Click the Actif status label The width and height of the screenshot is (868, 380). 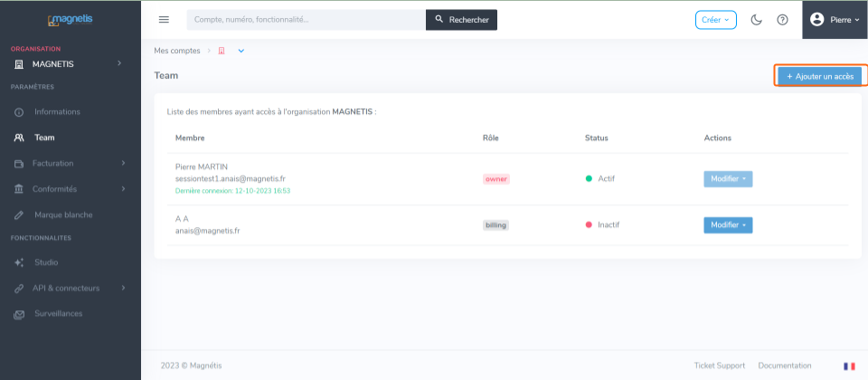pos(606,178)
